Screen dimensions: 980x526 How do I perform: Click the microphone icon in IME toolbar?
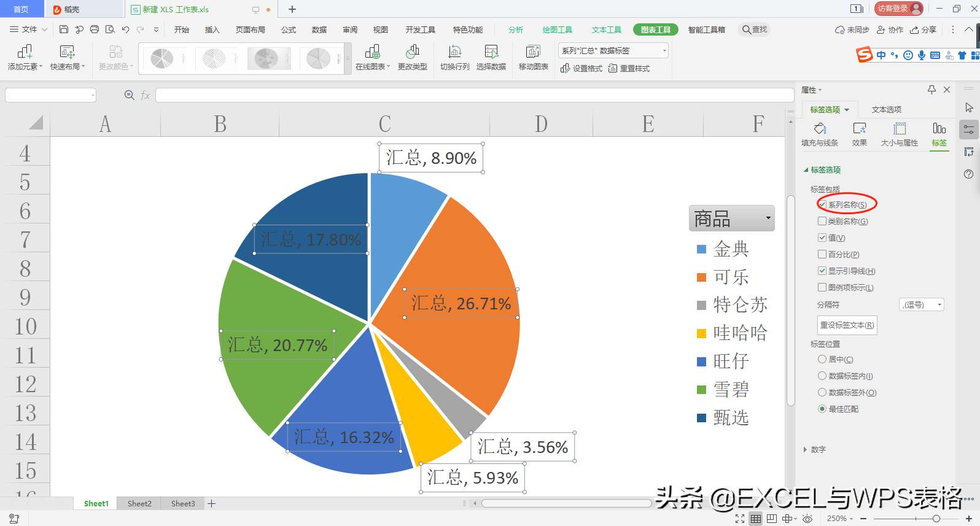point(922,55)
